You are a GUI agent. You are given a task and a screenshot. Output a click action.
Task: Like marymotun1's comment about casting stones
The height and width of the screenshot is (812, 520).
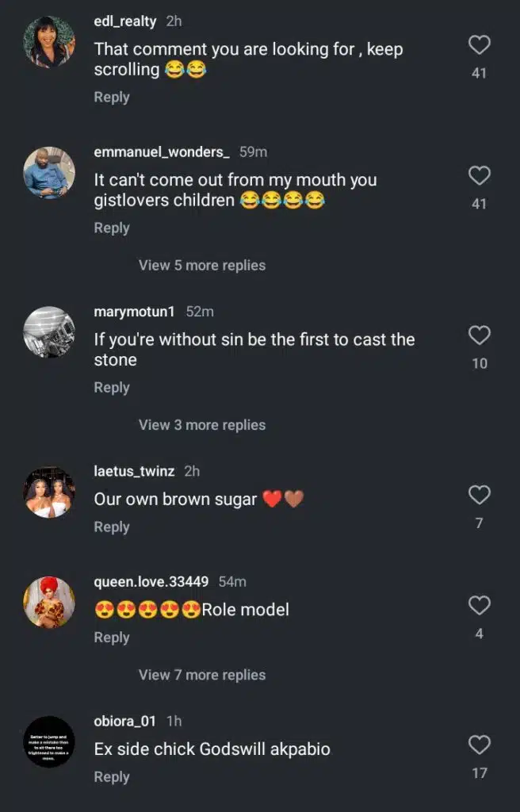pyautogui.click(x=479, y=335)
